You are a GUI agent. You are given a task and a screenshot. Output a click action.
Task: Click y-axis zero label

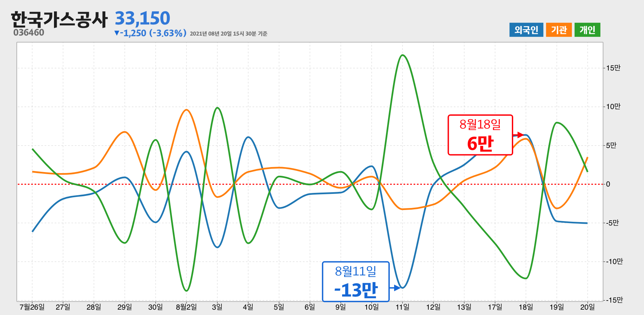click(608, 184)
